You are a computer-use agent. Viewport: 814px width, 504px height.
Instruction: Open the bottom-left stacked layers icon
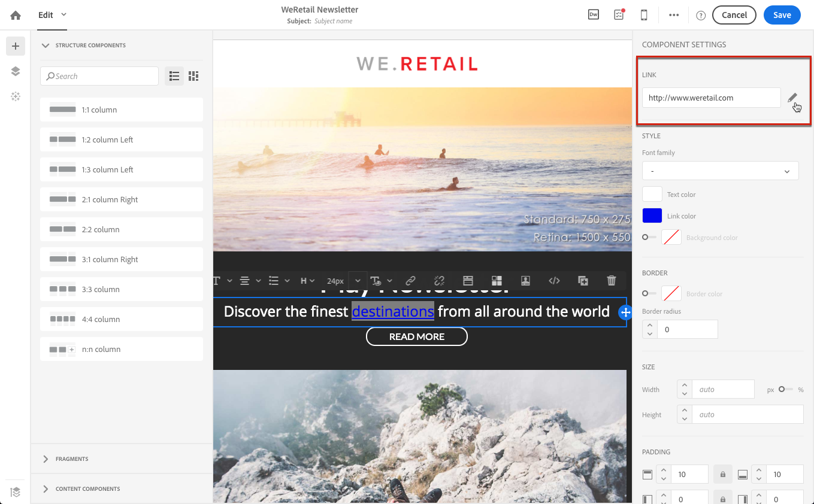pos(16,492)
